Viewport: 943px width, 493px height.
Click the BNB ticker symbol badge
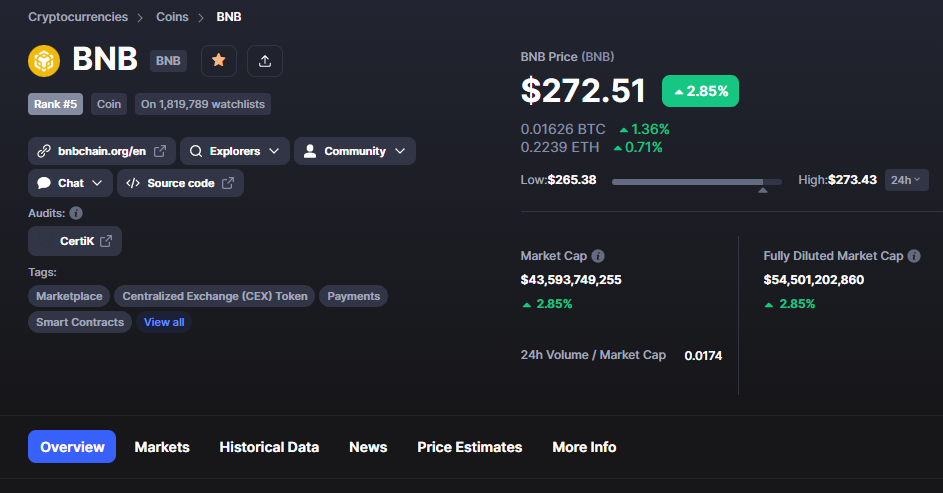tap(168, 61)
